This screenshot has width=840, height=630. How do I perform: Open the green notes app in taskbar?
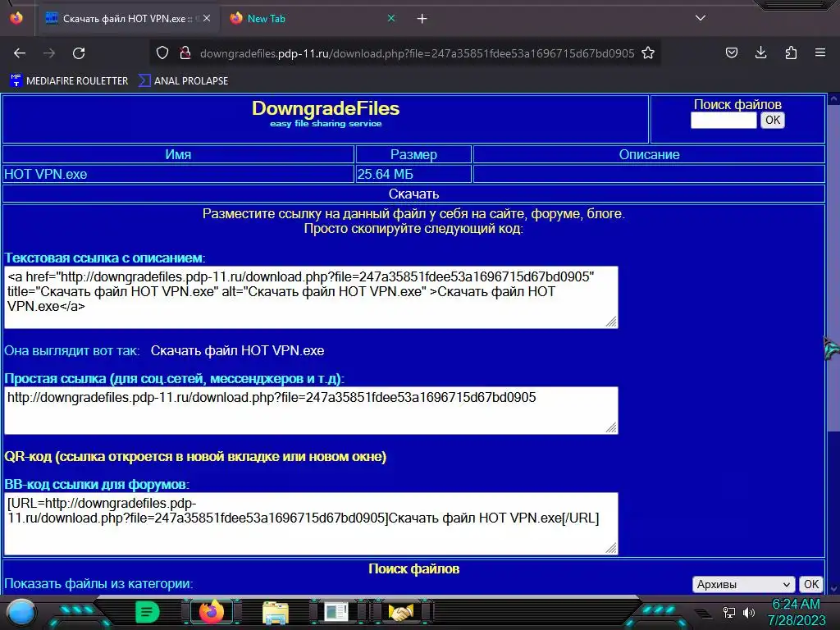tap(147, 612)
